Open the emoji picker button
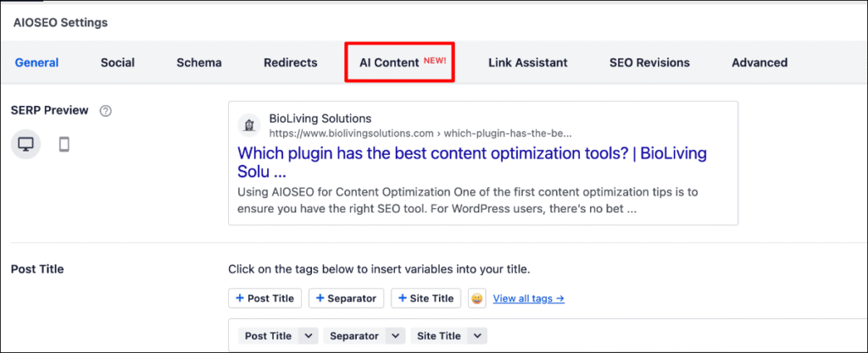868x353 pixels. point(476,299)
